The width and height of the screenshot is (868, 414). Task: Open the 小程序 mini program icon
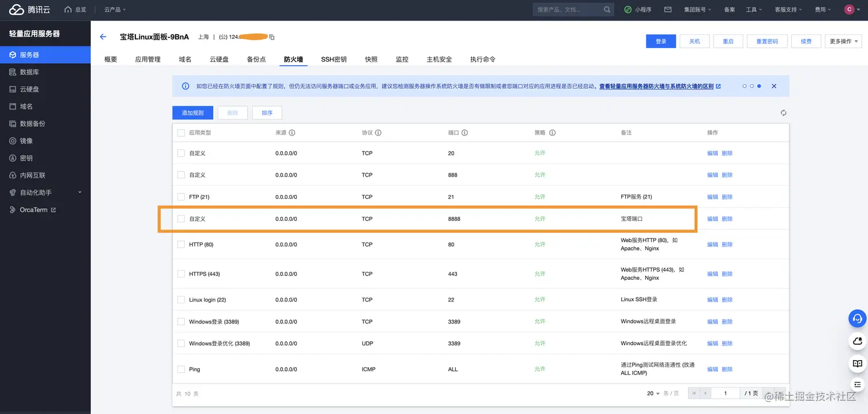click(629, 10)
